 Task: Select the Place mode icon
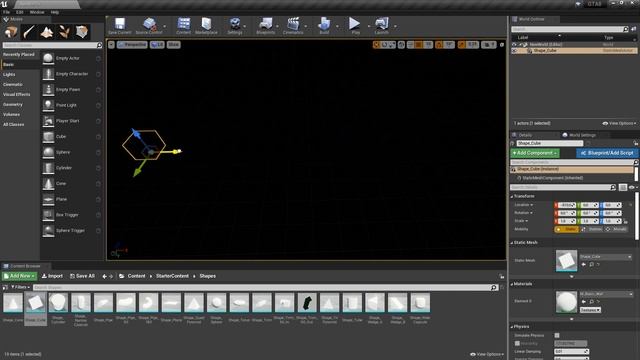click(11, 32)
